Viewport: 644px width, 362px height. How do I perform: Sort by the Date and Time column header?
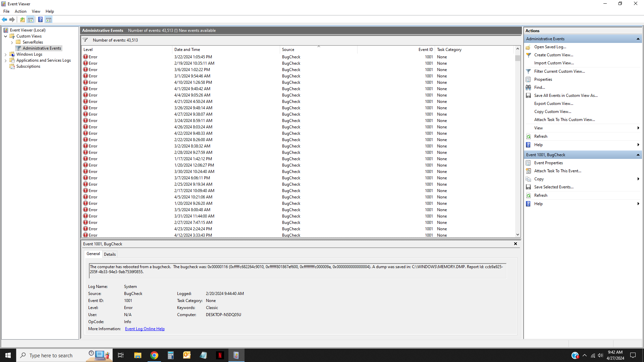click(226, 50)
